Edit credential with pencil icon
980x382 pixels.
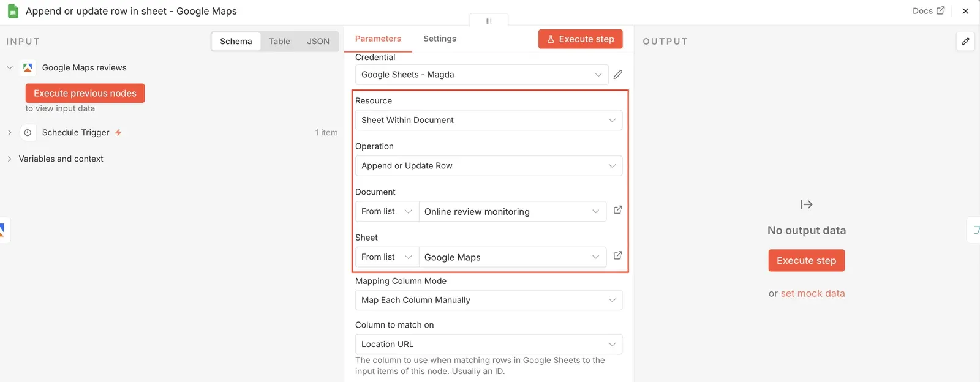pos(618,75)
